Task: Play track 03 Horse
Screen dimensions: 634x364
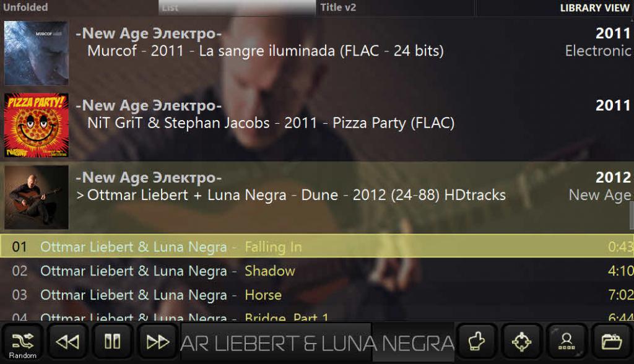Action: coord(317,295)
